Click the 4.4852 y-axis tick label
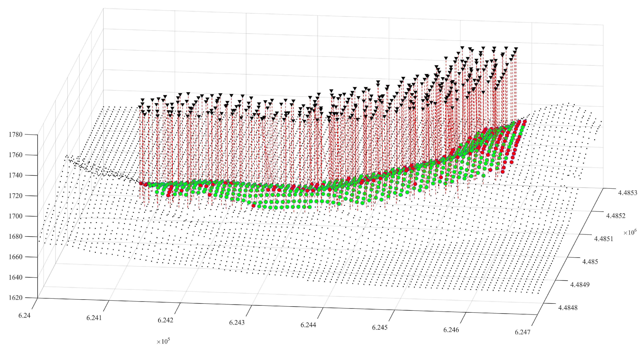The image size is (644, 352). [x=616, y=216]
